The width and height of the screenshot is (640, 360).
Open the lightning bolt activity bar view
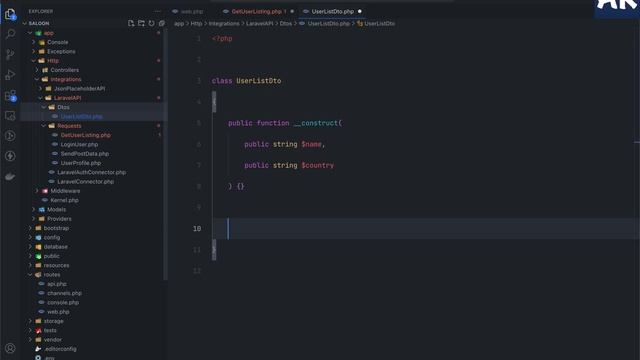(10, 156)
